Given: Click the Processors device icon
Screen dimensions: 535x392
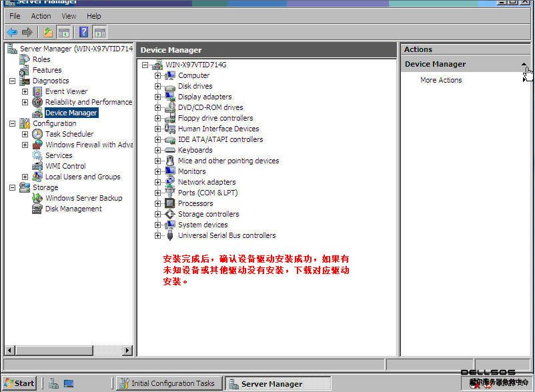Looking at the screenshot, I should (170, 203).
